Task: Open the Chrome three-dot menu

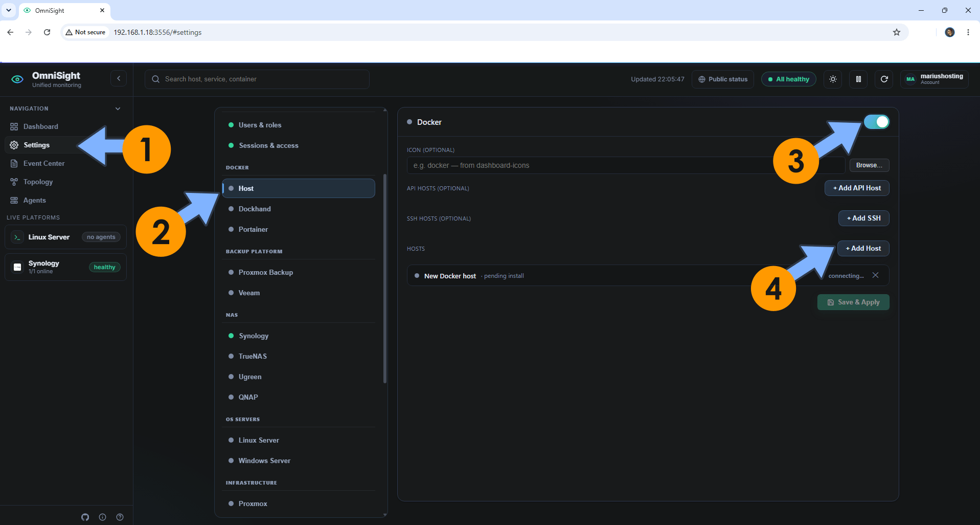Action: pyautogui.click(x=968, y=32)
